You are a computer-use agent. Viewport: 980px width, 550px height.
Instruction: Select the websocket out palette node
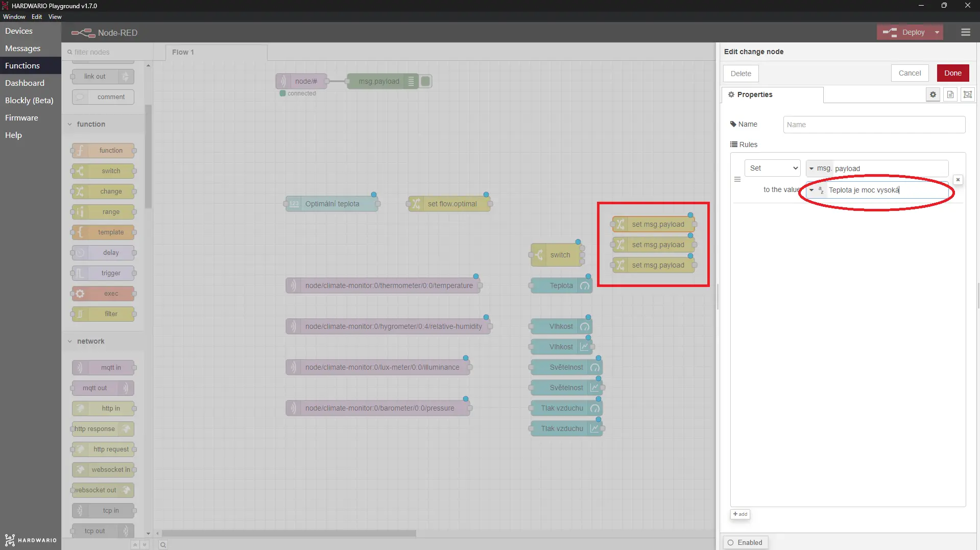click(x=103, y=490)
